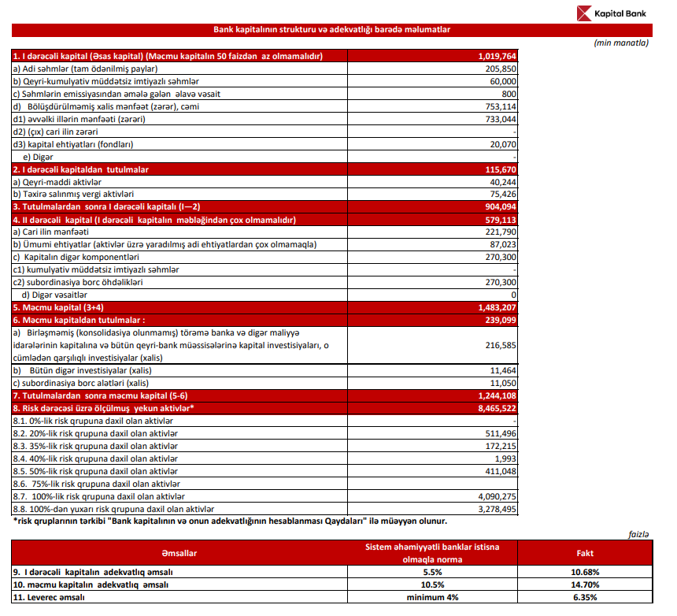Click the Fakt column header
The image size is (677, 616).
click(585, 553)
